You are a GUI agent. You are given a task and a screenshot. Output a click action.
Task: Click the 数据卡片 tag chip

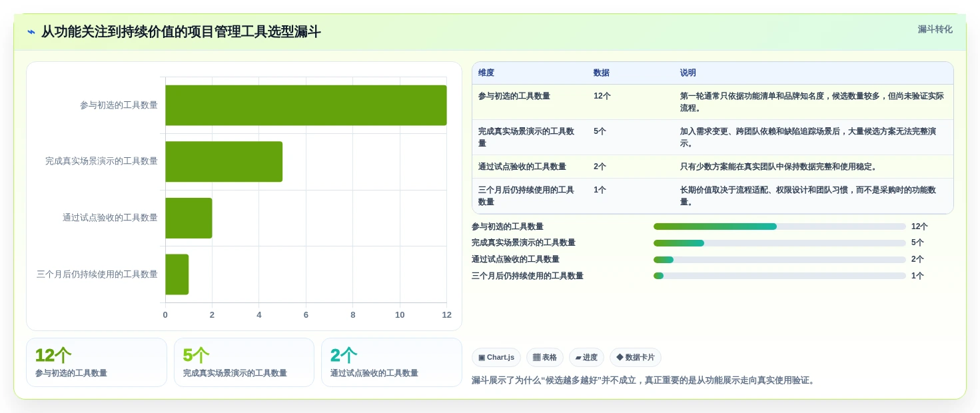[x=636, y=358]
